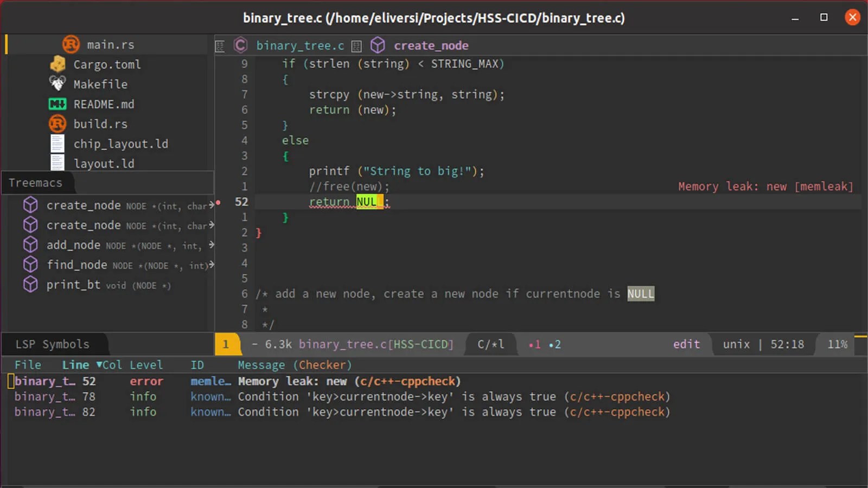Screen dimensions: 868x488
Task: Click the GNU Makefile icon
Action: coord(57,84)
